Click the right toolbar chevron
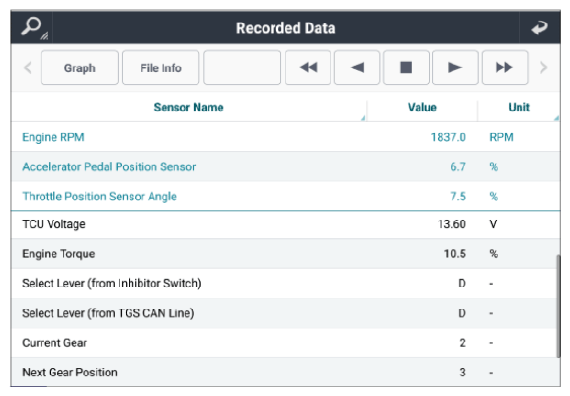This screenshot has width=570, height=396. [543, 68]
